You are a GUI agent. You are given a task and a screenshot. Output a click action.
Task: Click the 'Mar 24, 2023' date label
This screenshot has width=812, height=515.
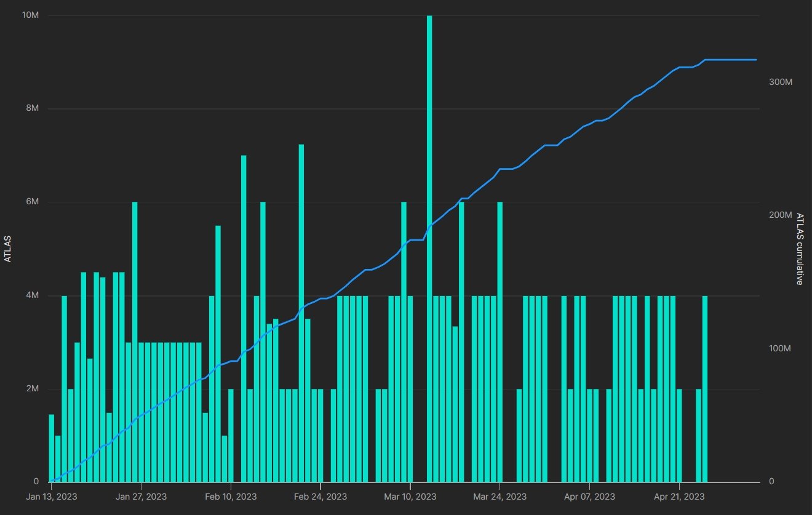click(x=500, y=497)
